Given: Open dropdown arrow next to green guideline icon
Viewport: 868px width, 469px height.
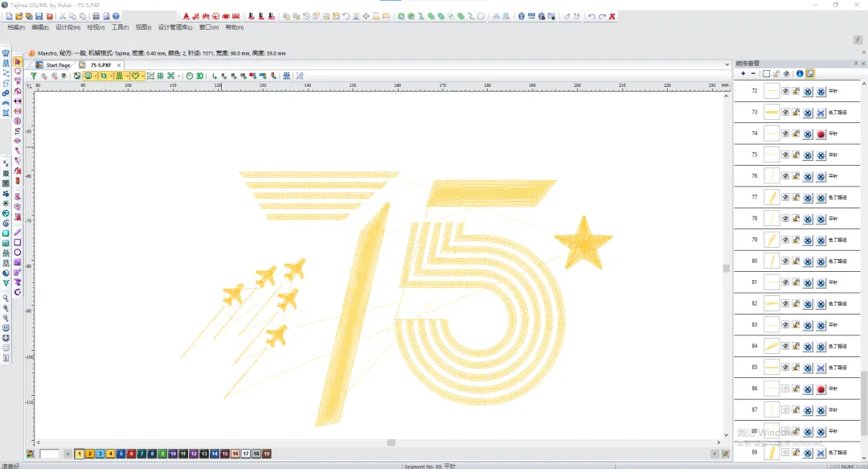Looking at the screenshot, I should (178, 76).
